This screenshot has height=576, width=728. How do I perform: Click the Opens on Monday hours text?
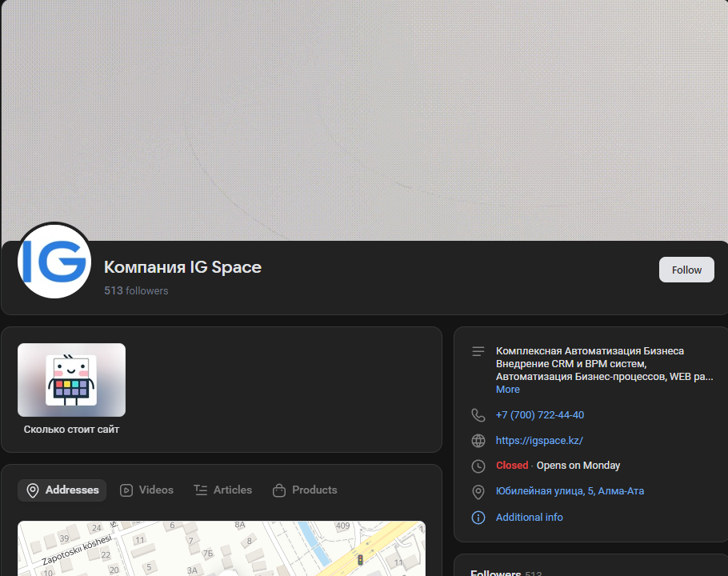click(x=578, y=466)
